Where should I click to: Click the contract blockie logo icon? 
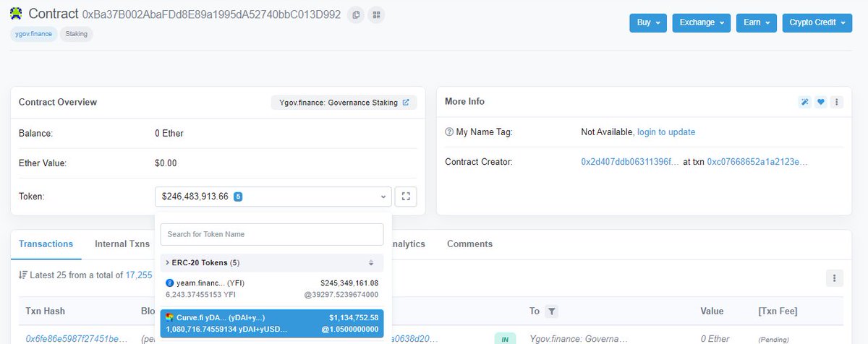tap(16, 14)
